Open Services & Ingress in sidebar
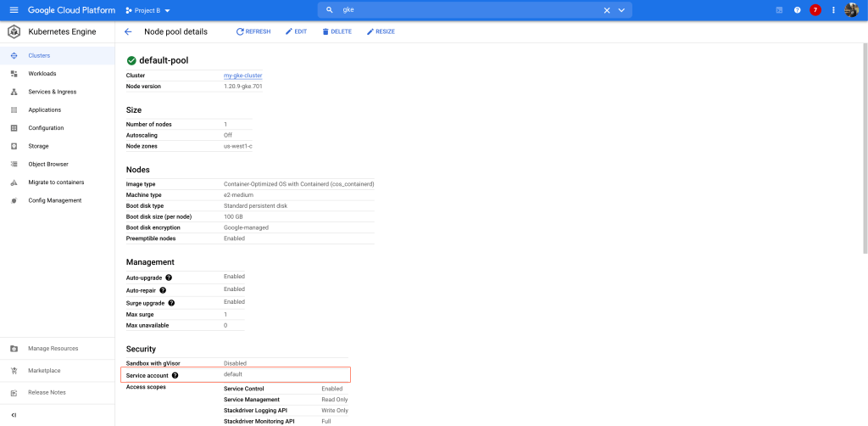This screenshot has width=868, height=426. pos(52,92)
